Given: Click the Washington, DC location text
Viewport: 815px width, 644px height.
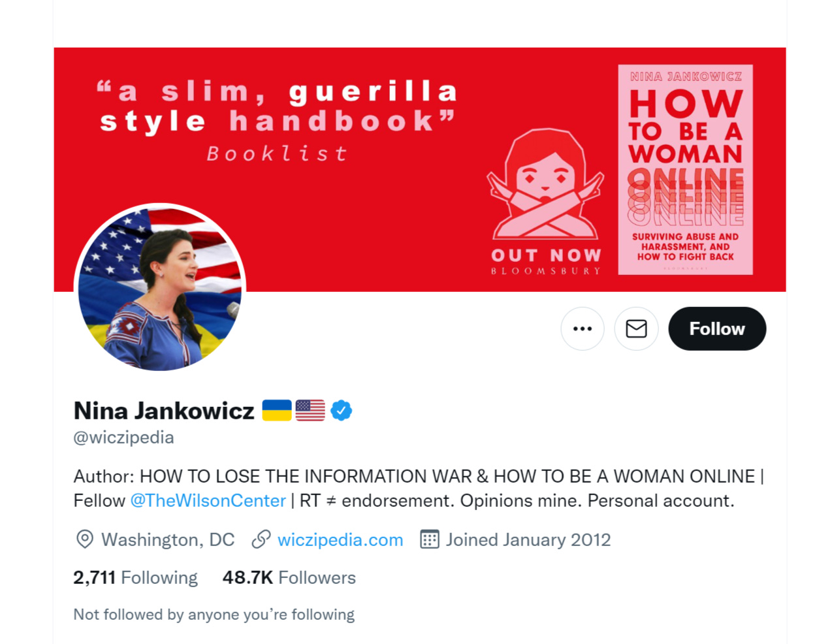Looking at the screenshot, I should point(168,539).
